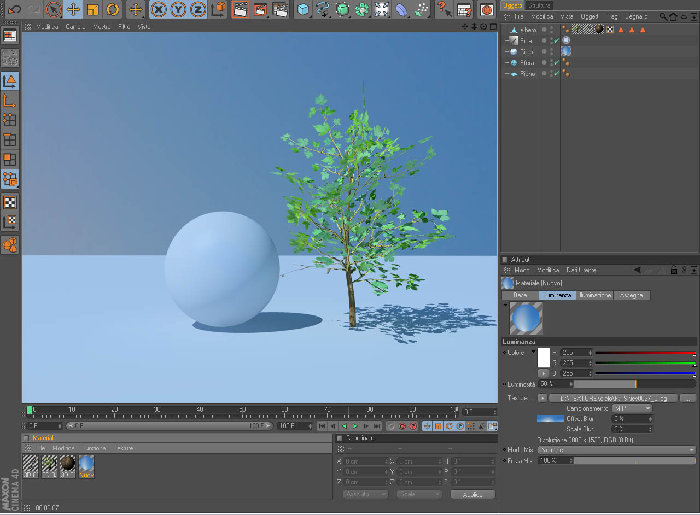Click the white luminance color swatch
The height and width of the screenshot is (515, 700).
544,357
